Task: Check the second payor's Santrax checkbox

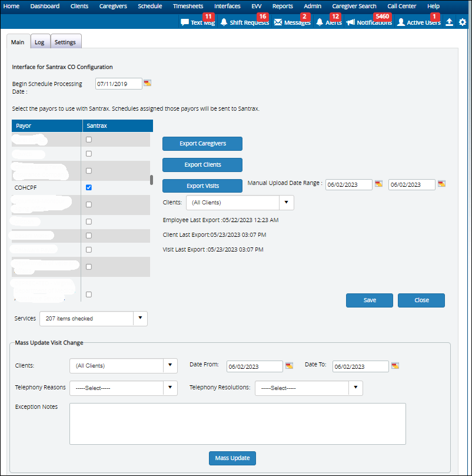Action: click(x=89, y=154)
